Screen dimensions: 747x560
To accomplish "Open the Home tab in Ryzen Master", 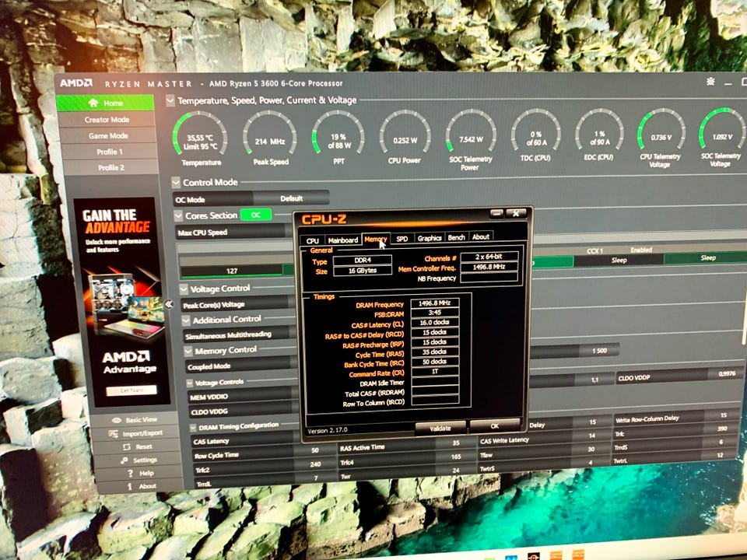I will 105,103.
